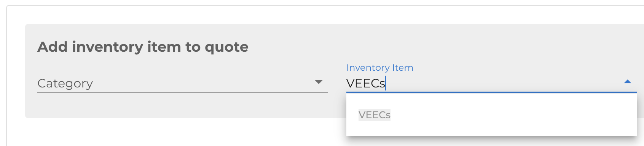Select VEECs from the suggestion list

[x=375, y=115]
